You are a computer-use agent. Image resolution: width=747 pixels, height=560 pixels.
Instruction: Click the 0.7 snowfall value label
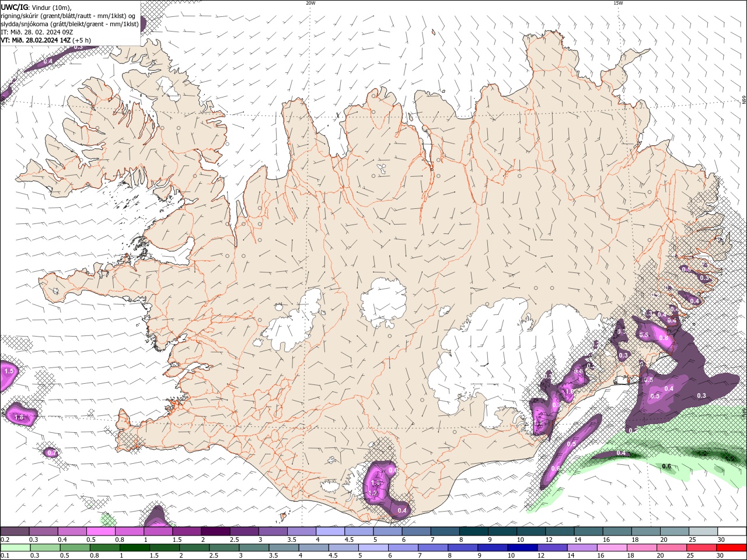[x=51, y=453]
